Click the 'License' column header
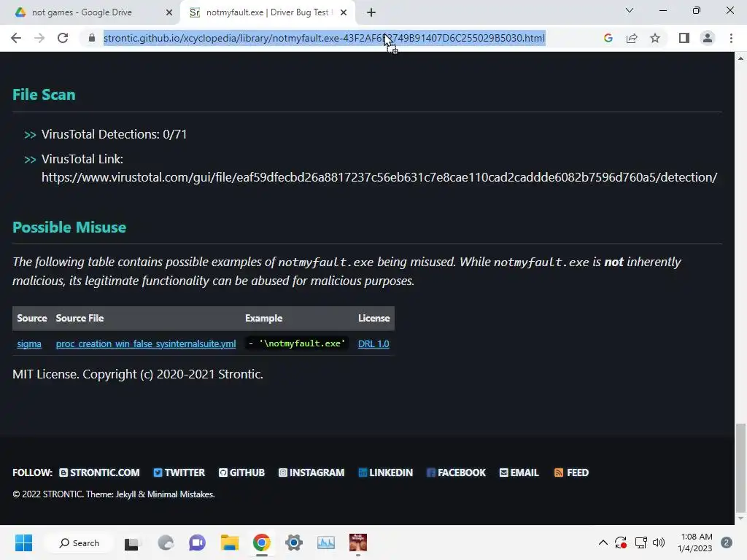The image size is (747, 560). pyautogui.click(x=373, y=318)
